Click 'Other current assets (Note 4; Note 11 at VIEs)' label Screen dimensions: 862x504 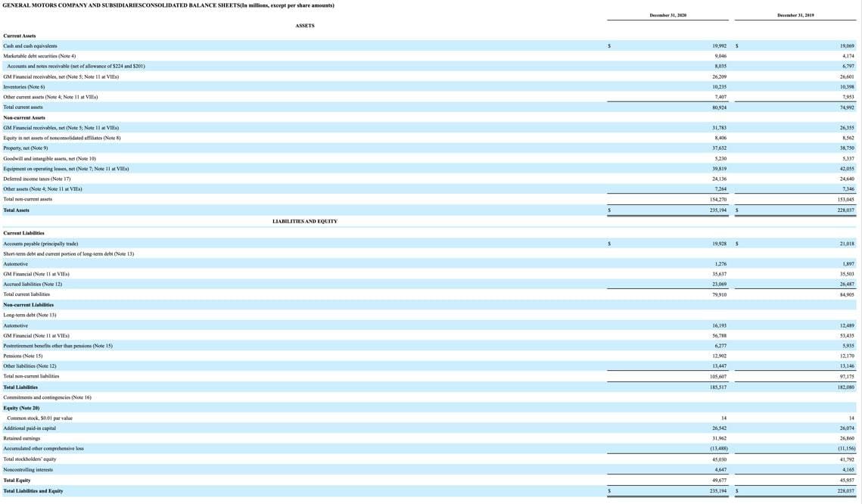[51, 97]
